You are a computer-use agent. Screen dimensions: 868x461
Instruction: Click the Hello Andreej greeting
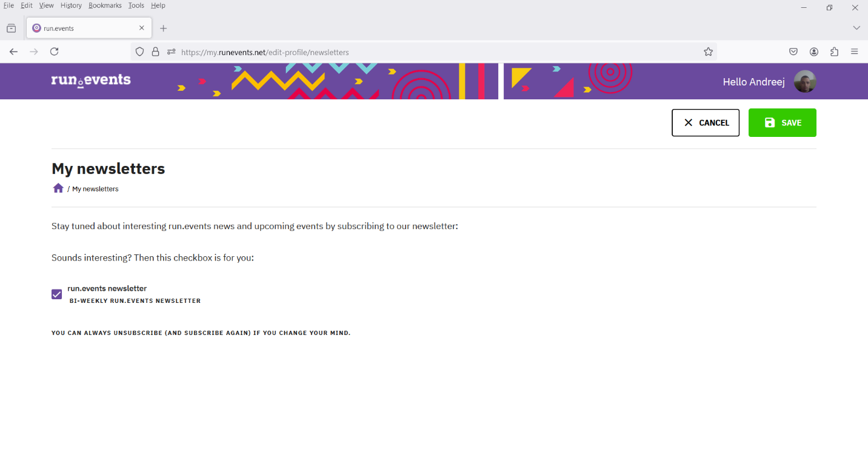point(754,82)
